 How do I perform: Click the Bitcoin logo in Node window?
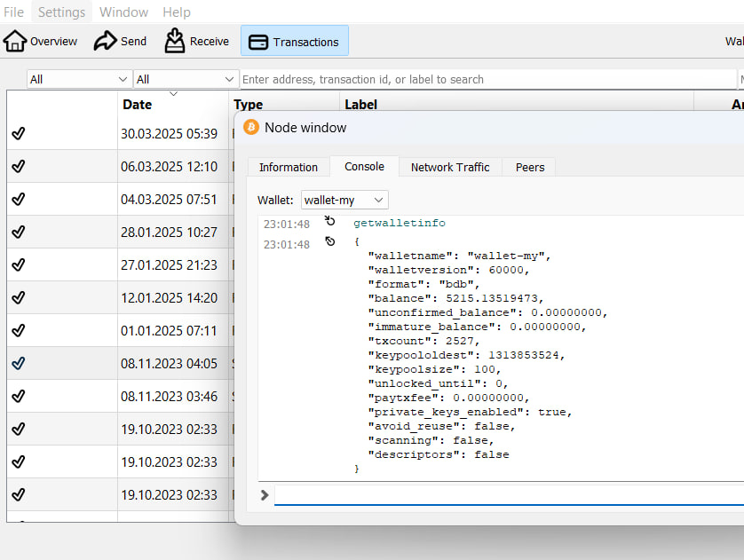(251, 127)
